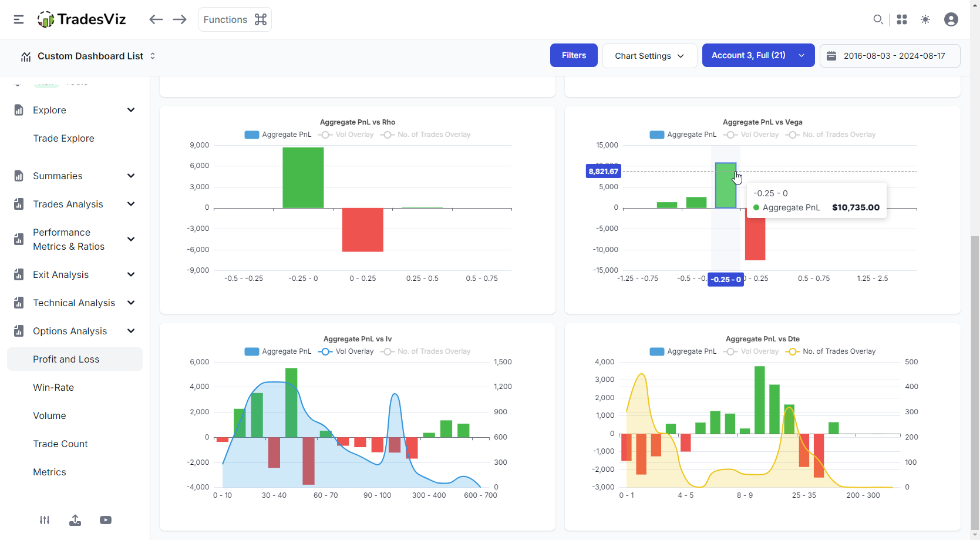Toggle Vol Overlay legend in Vega chart
Viewport: 980px width, 540px height.
pyautogui.click(x=751, y=135)
